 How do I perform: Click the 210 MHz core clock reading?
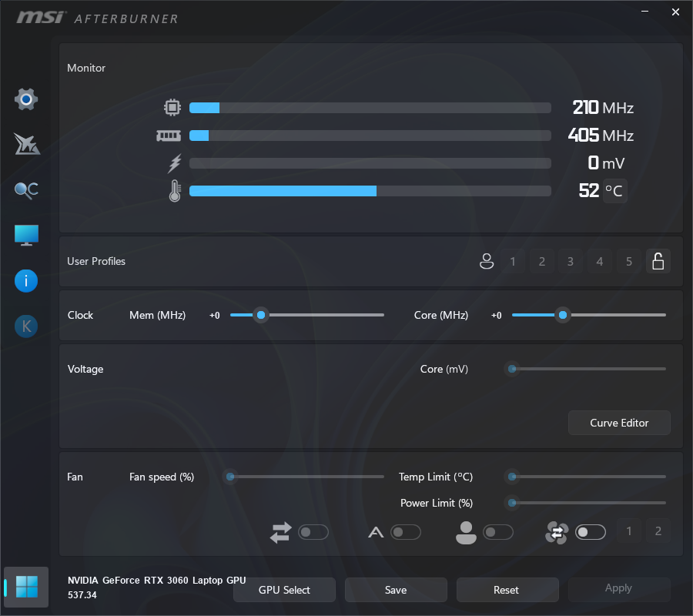pos(603,107)
